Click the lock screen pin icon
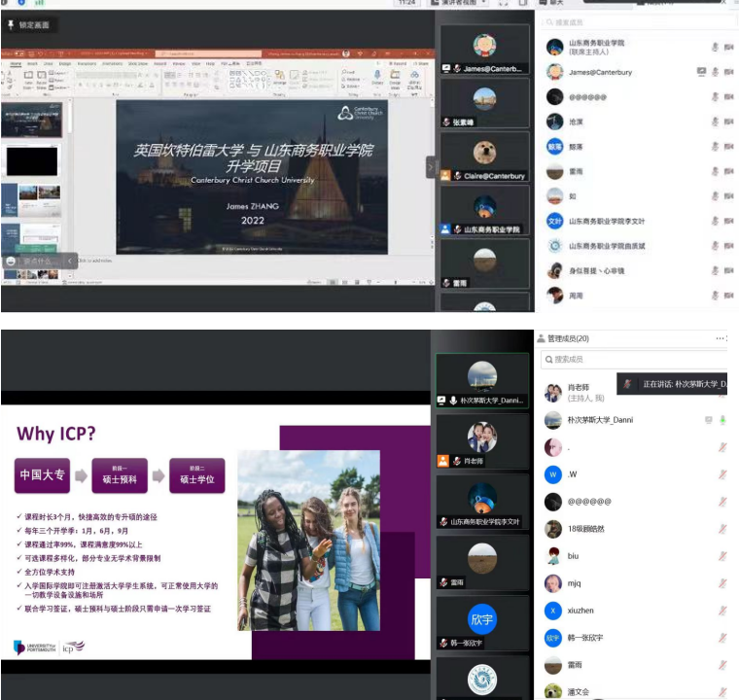Viewport: 739px width, 700px height. click(12, 24)
